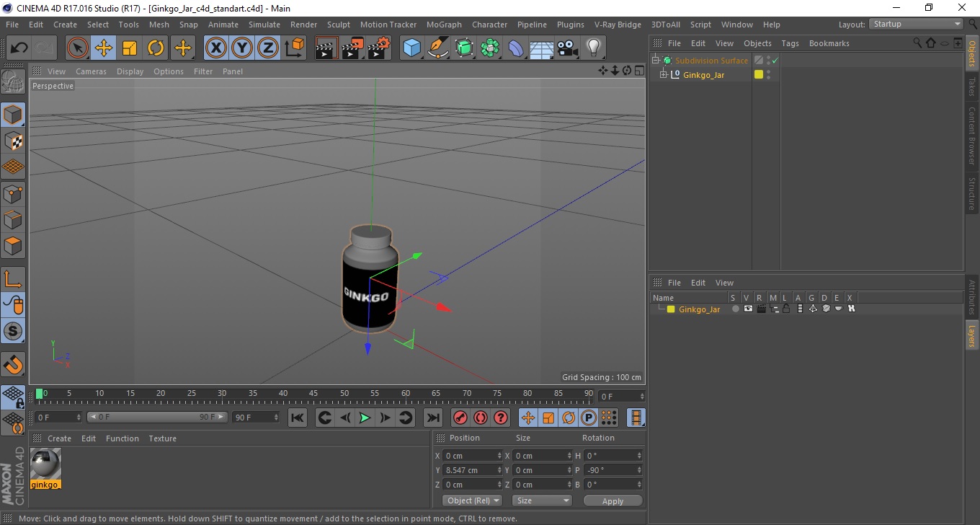Toggle X axis lock

tap(216, 48)
